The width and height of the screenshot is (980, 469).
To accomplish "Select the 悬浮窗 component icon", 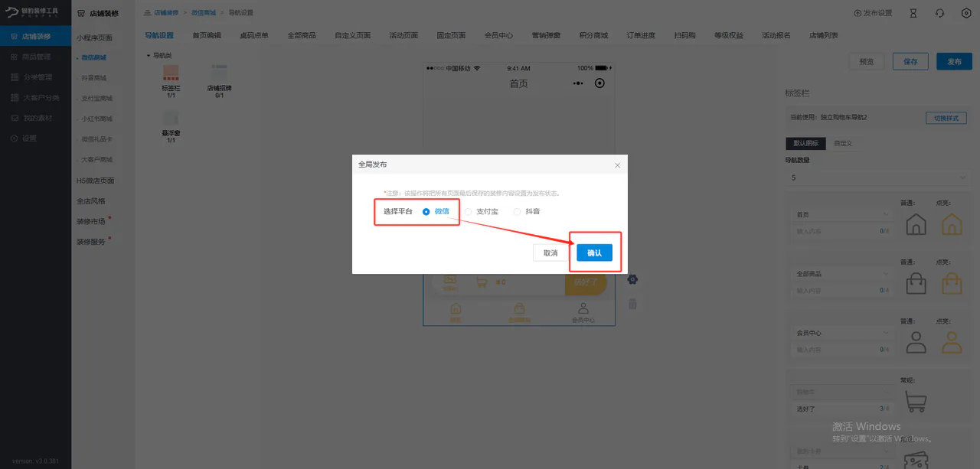I will 171,119.
